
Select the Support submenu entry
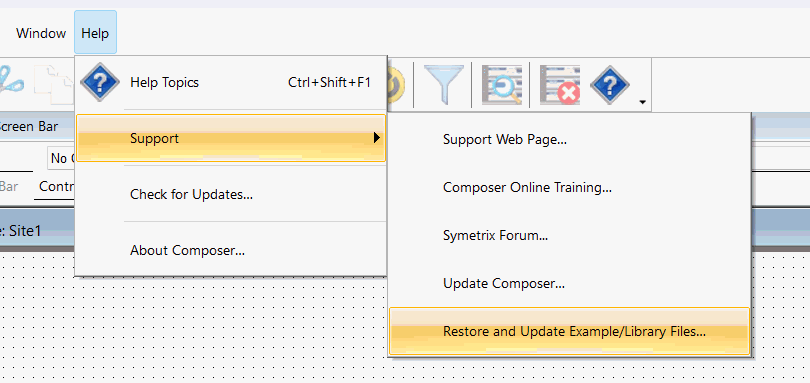[231, 138]
